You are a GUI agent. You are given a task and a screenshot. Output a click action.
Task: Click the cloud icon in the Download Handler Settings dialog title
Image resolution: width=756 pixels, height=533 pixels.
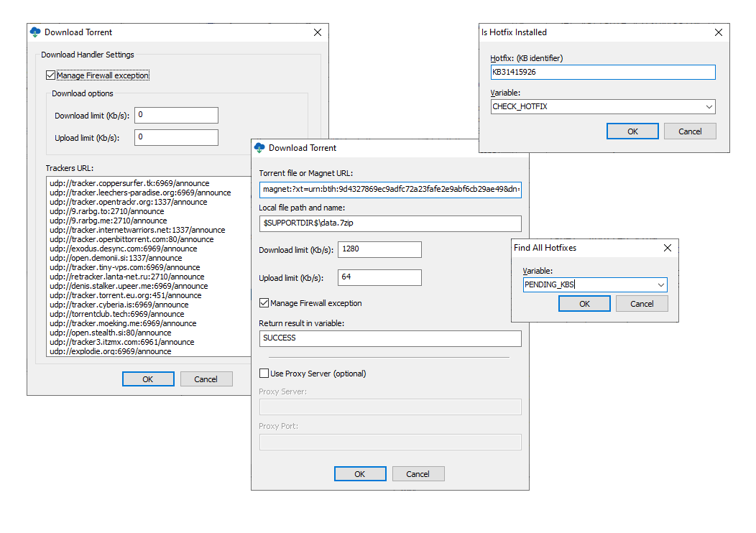pos(35,32)
